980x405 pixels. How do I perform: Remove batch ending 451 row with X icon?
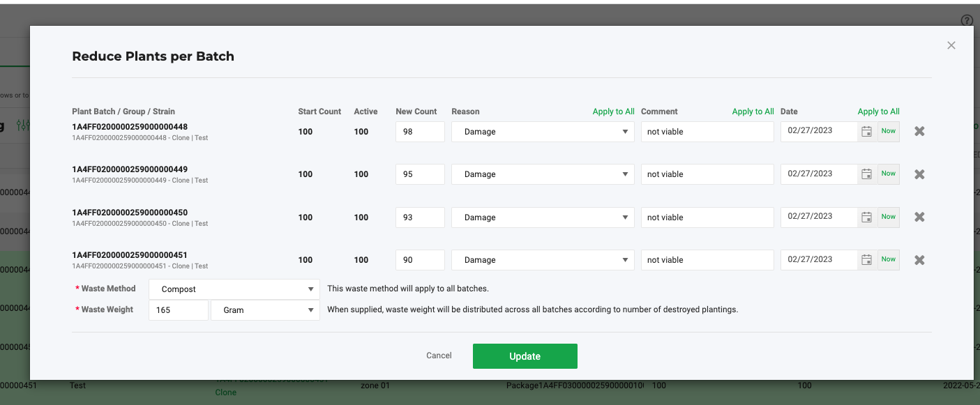pyautogui.click(x=919, y=260)
